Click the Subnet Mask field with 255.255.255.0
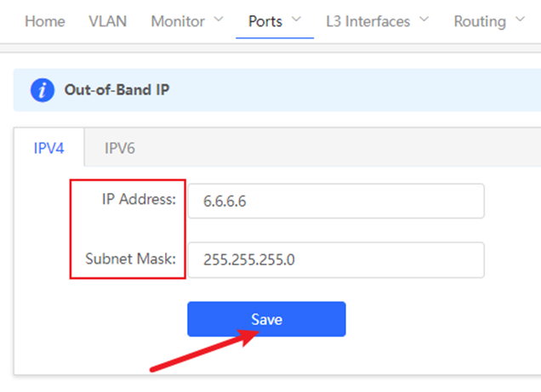Image resolution: width=541 pixels, height=392 pixels. pyautogui.click(x=335, y=259)
